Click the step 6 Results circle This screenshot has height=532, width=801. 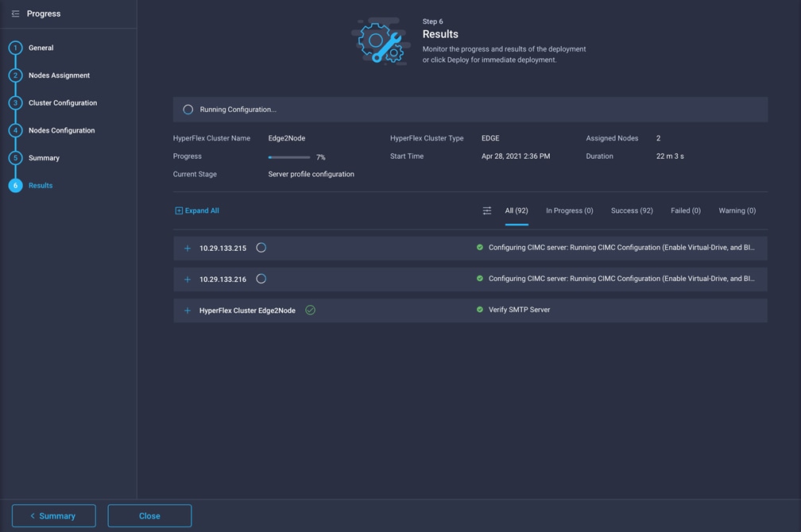[x=15, y=186]
